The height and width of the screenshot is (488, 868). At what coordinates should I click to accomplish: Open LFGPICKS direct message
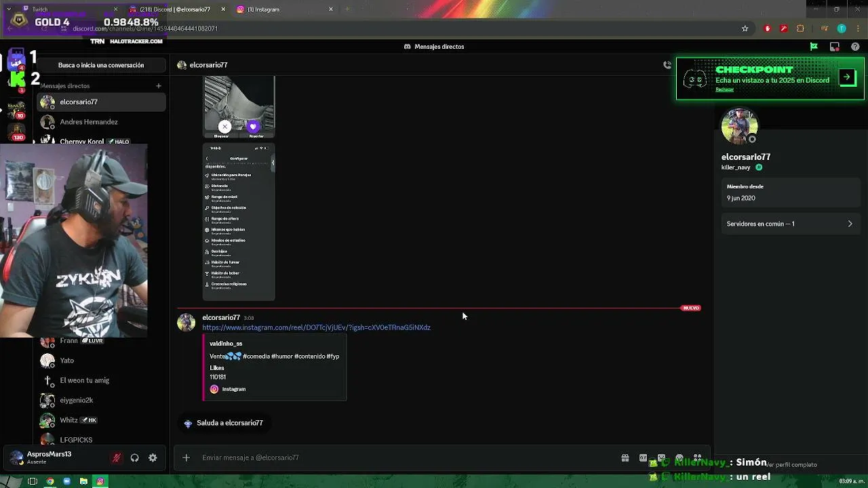(x=101, y=440)
